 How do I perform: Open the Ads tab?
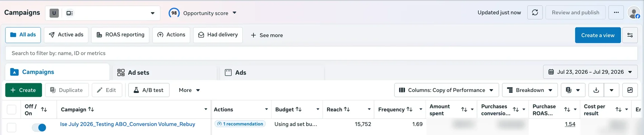[272, 72]
